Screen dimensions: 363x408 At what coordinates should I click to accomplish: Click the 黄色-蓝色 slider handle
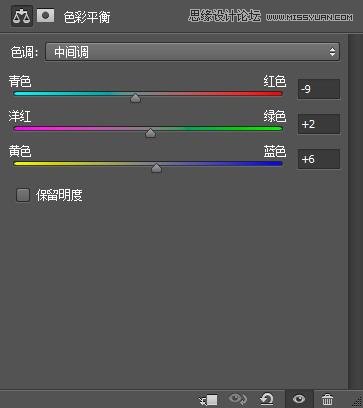[156, 168]
